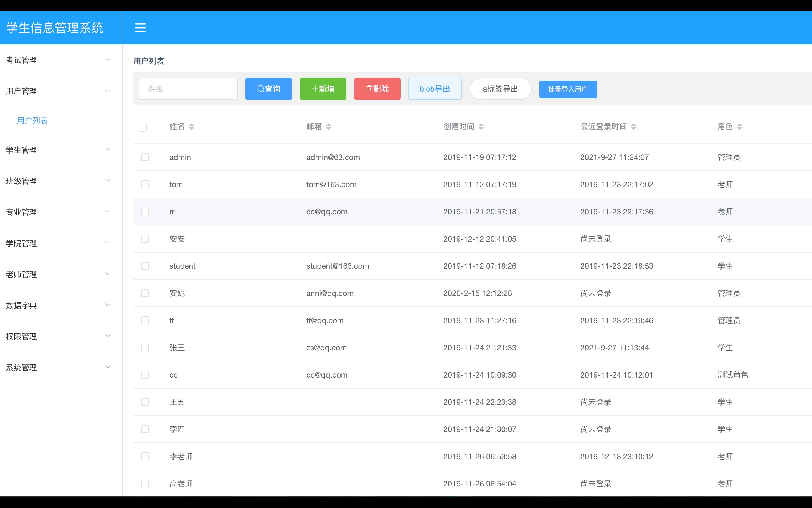The image size is (812, 508).
Task: Check the 安妮 row checkbox
Action: [x=145, y=293]
